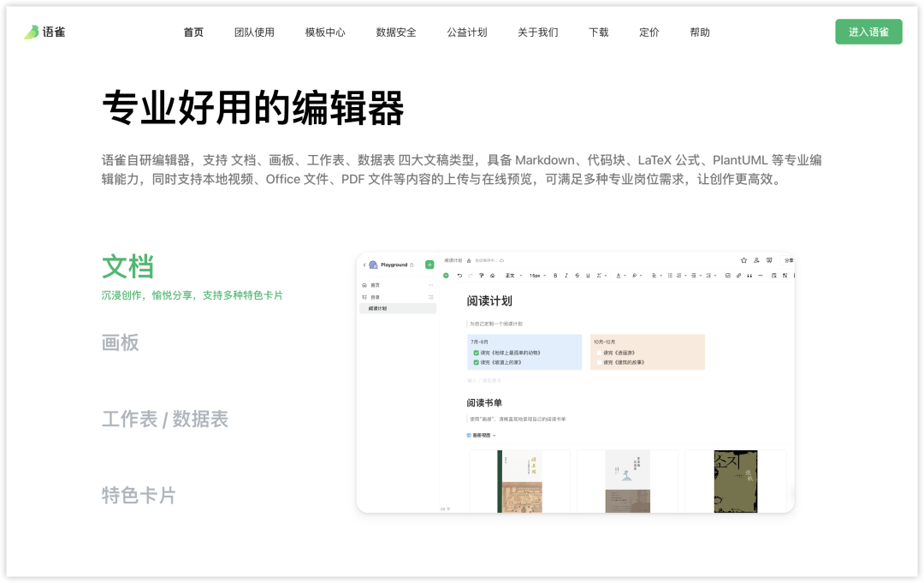Open 首页 in the editor sidebar
The height and width of the screenshot is (583, 924).
click(x=375, y=285)
